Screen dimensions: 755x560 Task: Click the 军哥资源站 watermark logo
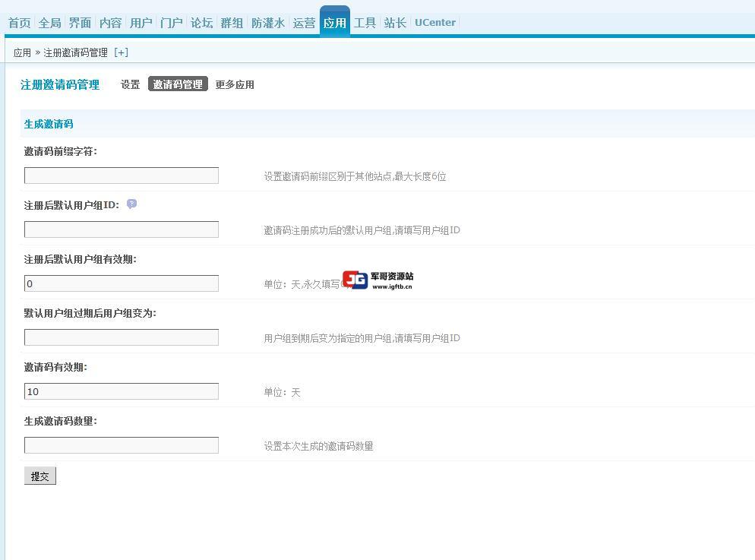click(377, 280)
